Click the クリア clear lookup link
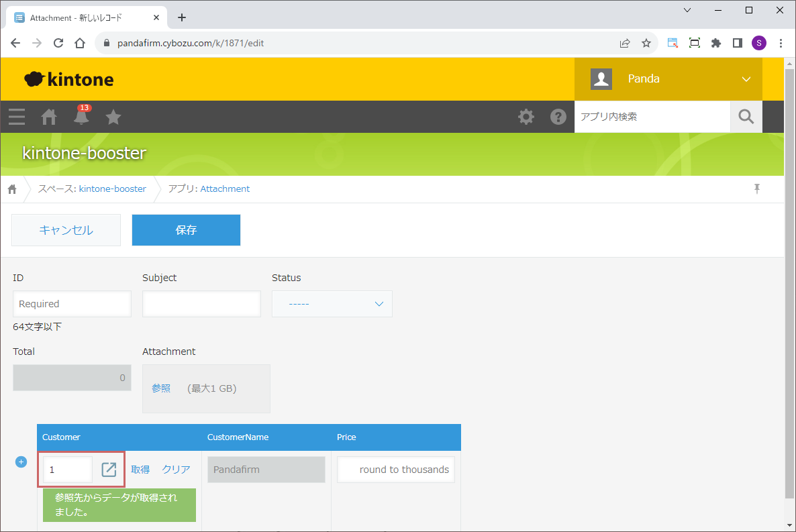The height and width of the screenshot is (532, 796). [176, 470]
